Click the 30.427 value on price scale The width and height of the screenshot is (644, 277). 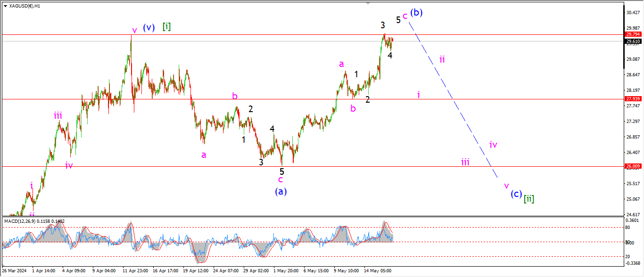pyautogui.click(x=632, y=13)
